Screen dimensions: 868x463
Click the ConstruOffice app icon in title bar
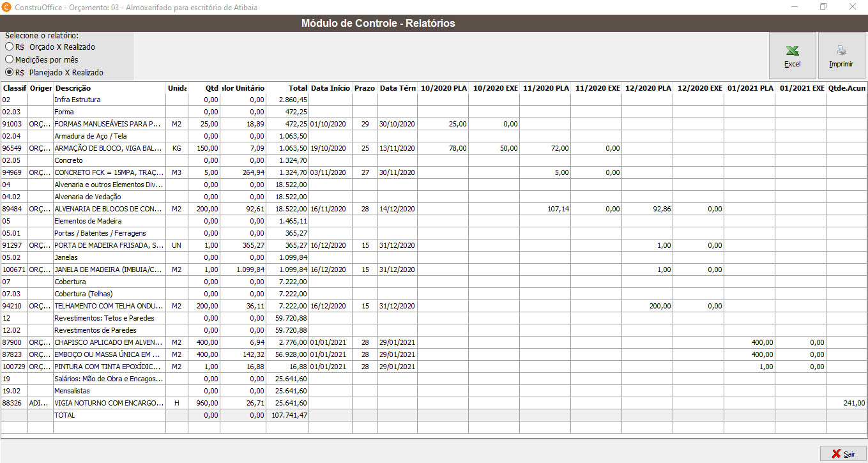coord(6,6)
